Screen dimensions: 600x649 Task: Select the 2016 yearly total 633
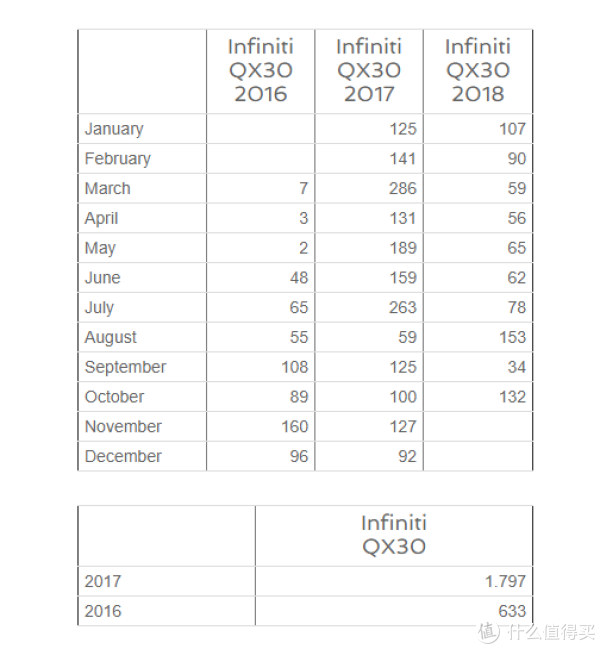pyautogui.click(x=512, y=611)
